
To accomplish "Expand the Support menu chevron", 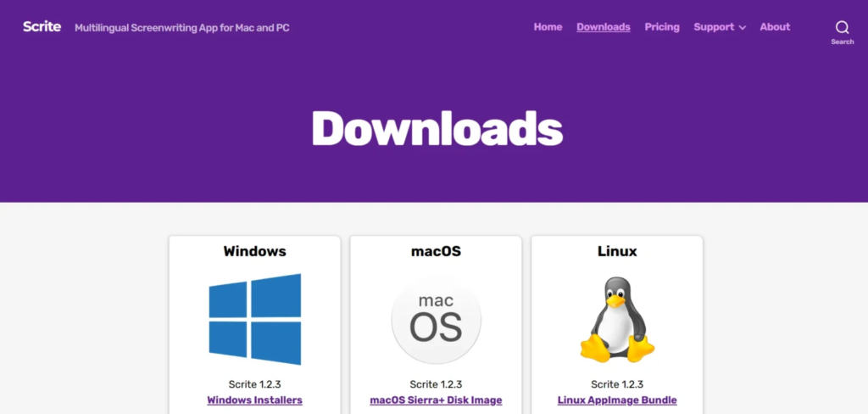I will [x=743, y=28].
